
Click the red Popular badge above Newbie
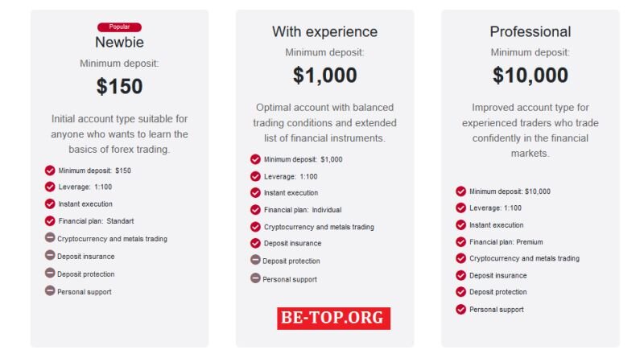[x=119, y=27]
